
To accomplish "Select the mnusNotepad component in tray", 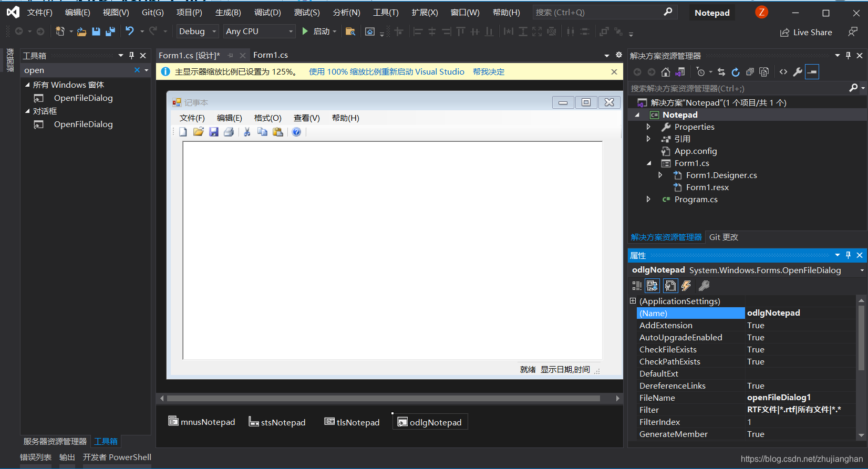I will (202, 422).
